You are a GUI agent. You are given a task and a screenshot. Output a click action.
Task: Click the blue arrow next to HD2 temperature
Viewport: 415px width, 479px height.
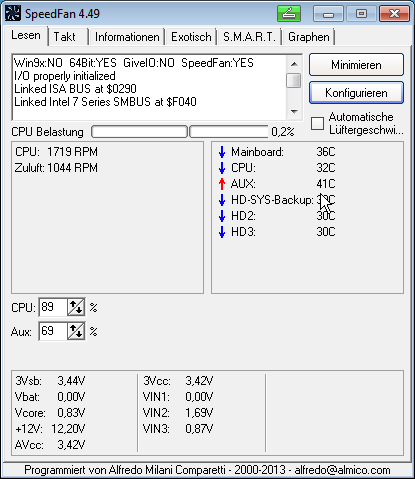click(222, 216)
